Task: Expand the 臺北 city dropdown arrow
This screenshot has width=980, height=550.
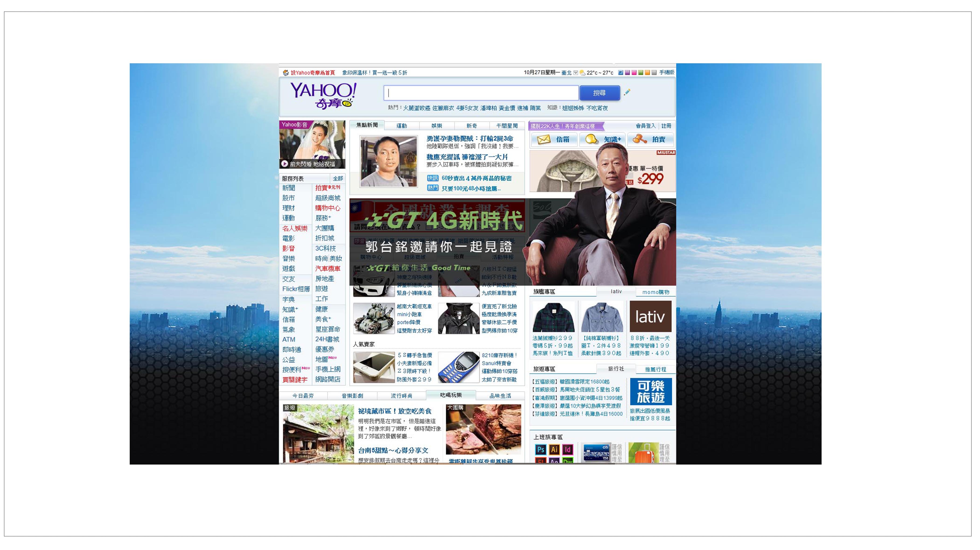Action: pyautogui.click(x=575, y=73)
